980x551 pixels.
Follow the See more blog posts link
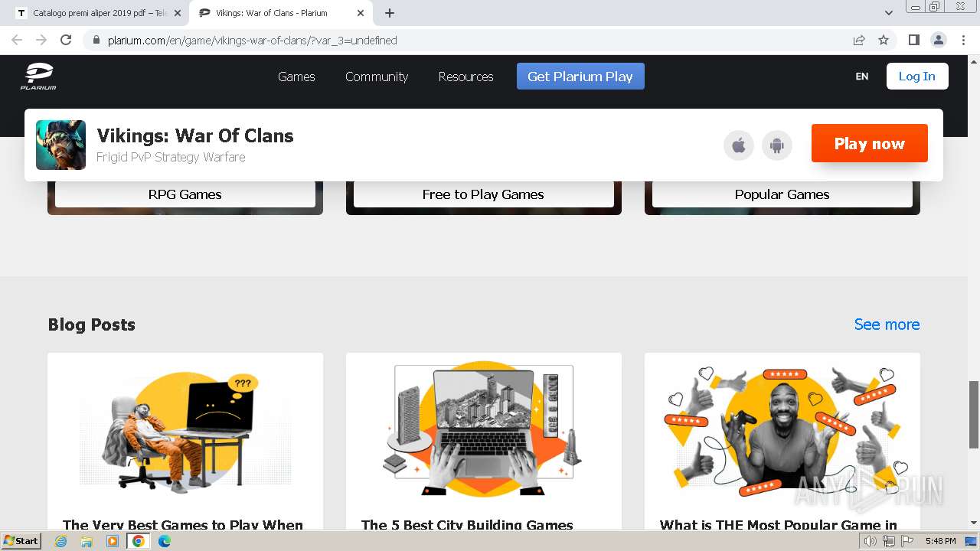(887, 324)
